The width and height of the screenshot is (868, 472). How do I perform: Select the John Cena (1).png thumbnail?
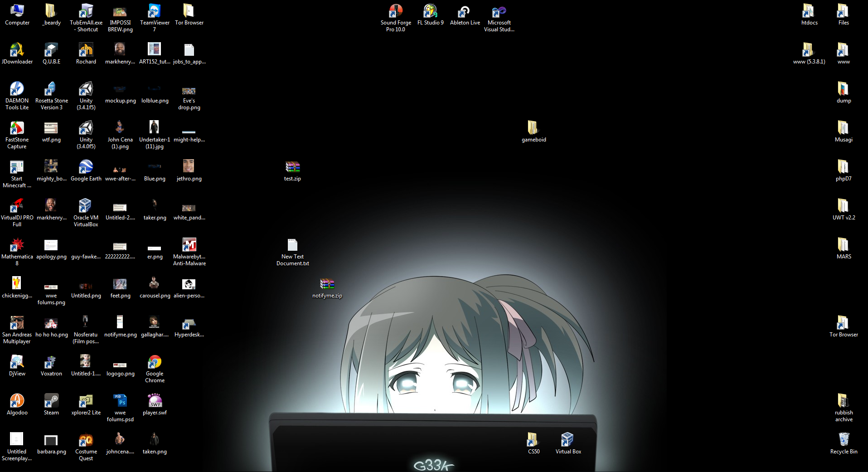click(x=120, y=128)
